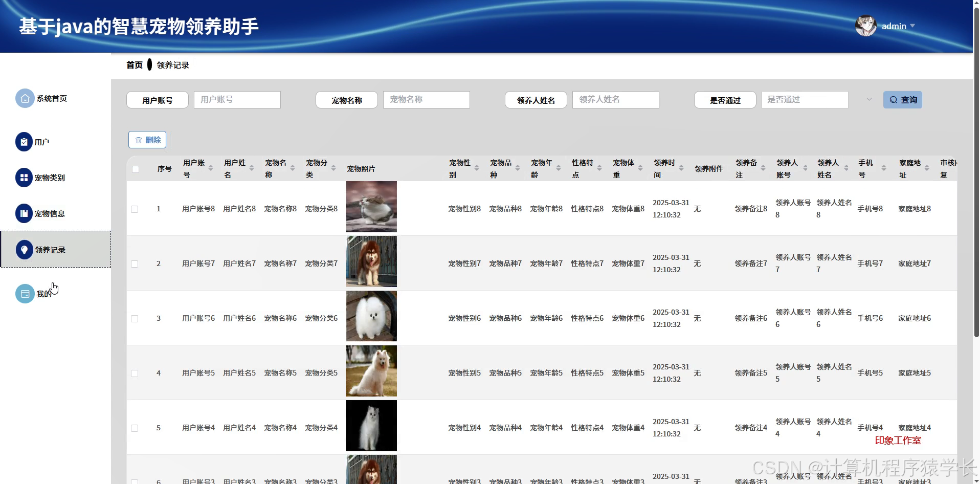Sort by 用户姓名 column arrows
Image resolution: width=980 pixels, height=484 pixels.
[x=251, y=168]
